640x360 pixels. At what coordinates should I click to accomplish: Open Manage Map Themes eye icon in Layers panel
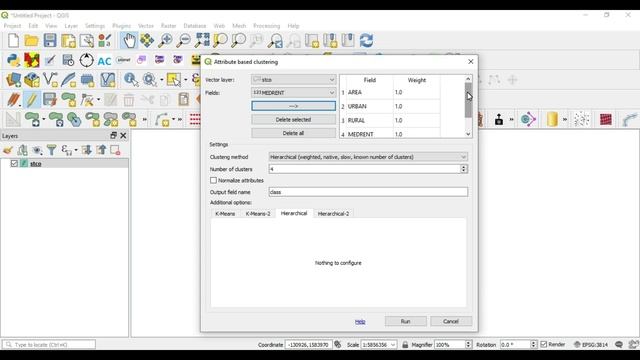pyautogui.click(x=37, y=150)
